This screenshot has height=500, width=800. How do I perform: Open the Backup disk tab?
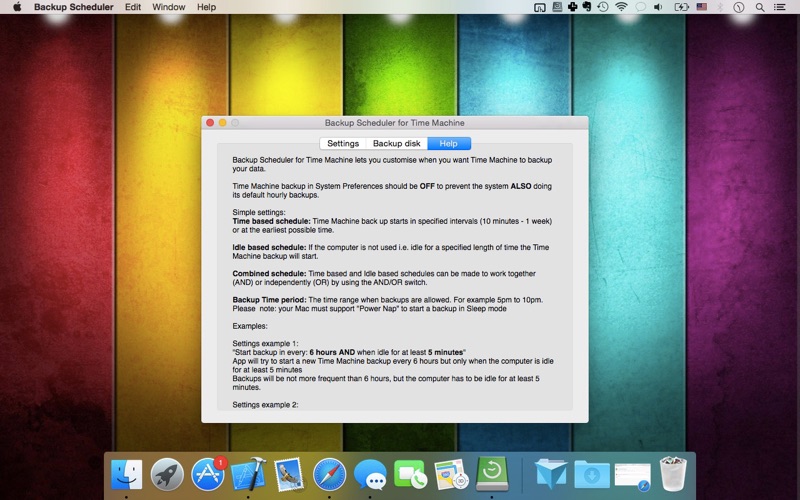click(x=396, y=143)
